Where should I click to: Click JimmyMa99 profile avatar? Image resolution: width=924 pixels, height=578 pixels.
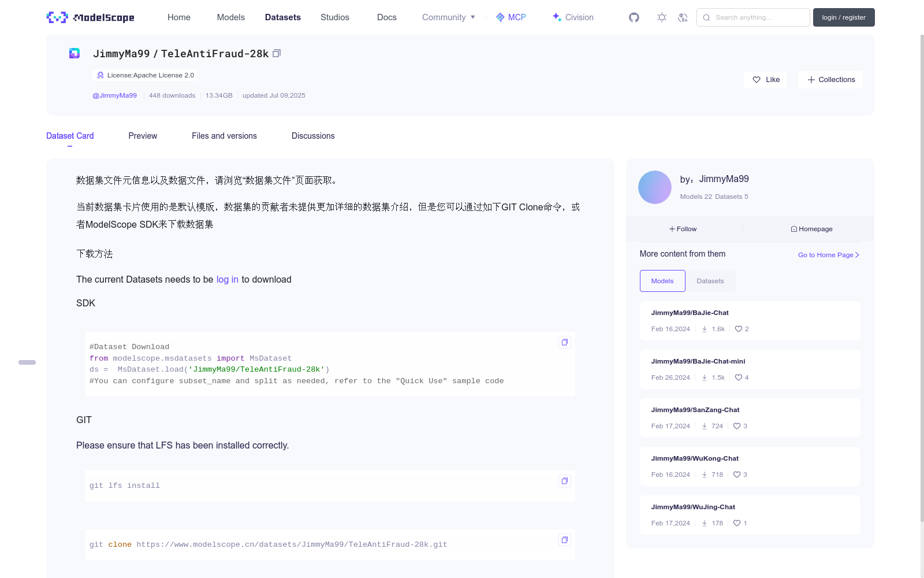(655, 187)
